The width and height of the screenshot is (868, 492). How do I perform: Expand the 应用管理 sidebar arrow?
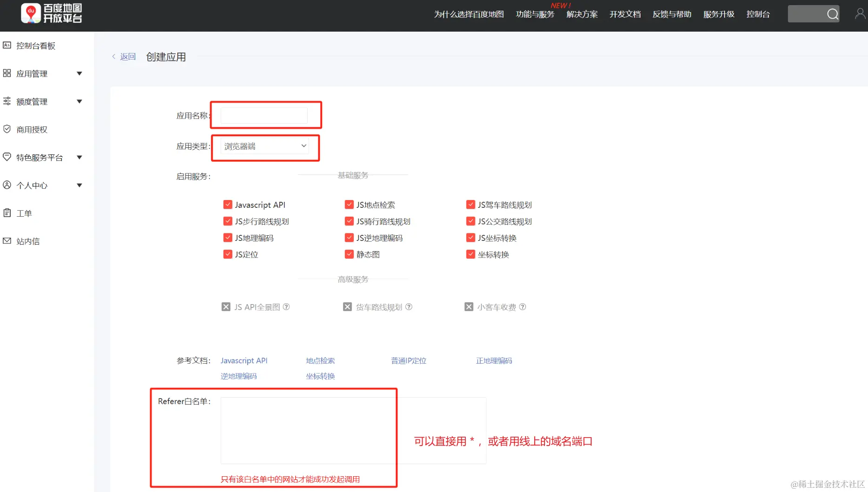click(80, 73)
